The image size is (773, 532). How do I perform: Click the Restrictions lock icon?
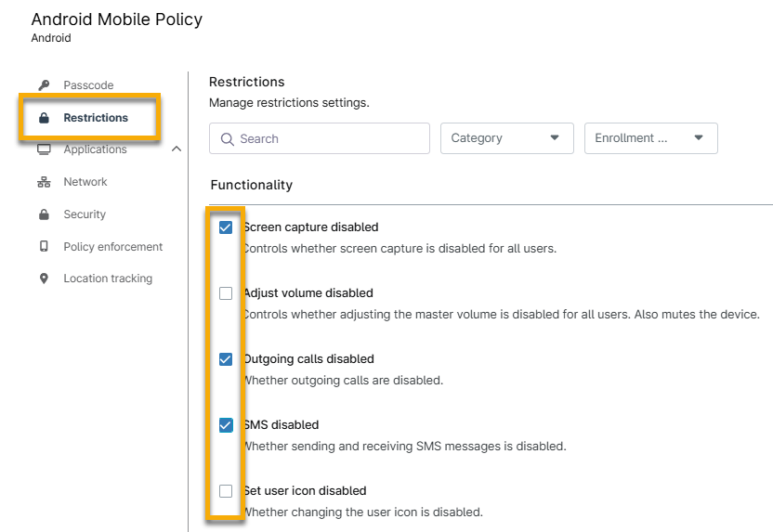(x=44, y=118)
